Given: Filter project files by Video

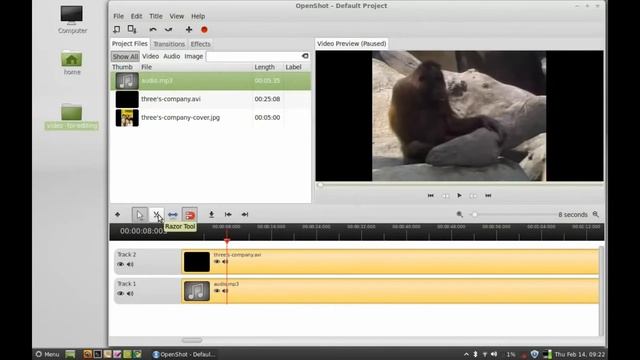Looking at the screenshot, I should click(150, 56).
